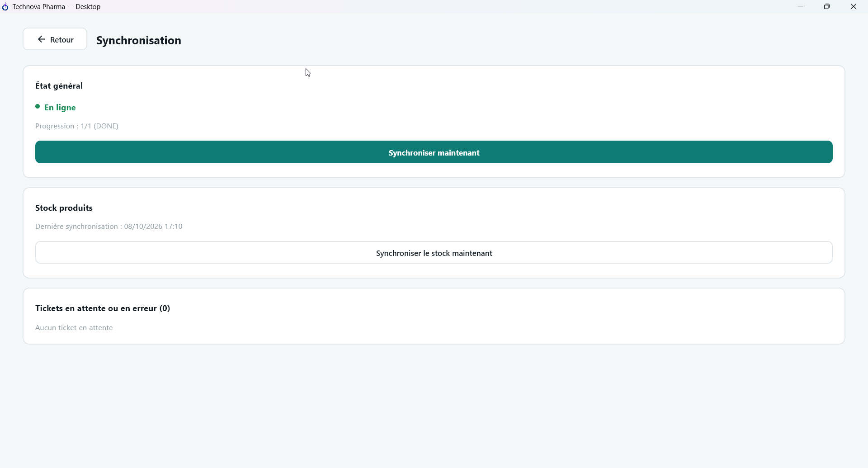The height and width of the screenshot is (468, 868).
Task: Click Tickets en attente ou en erreur (0)
Action: pyautogui.click(x=103, y=308)
